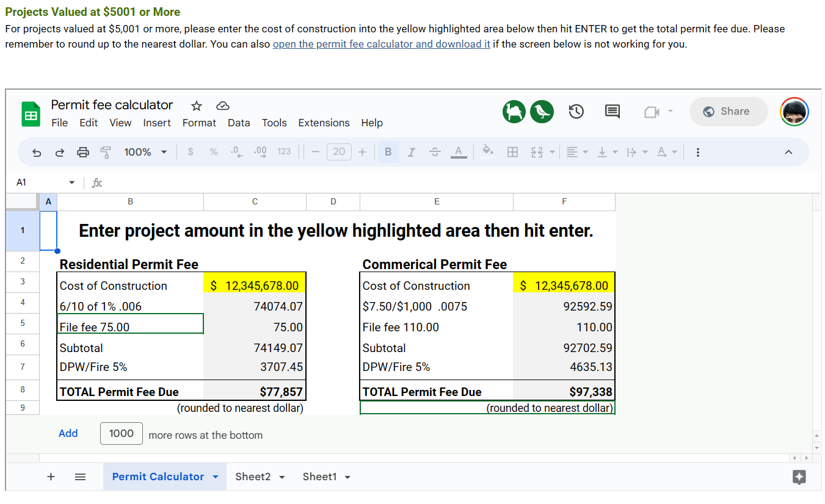Expand the Sheet2 tab options arrow
The height and width of the screenshot is (504, 825).
tap(282, 478)
